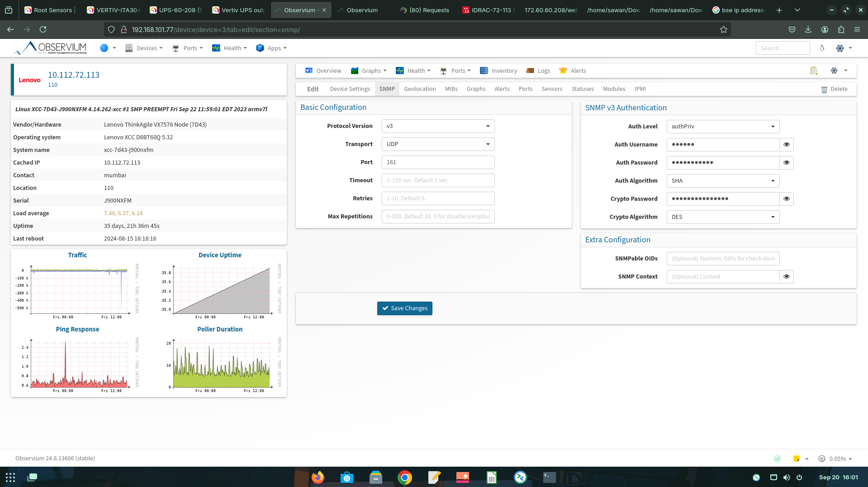
Task: Open the Traffic graph thumbnail
Action: [77, 291]
